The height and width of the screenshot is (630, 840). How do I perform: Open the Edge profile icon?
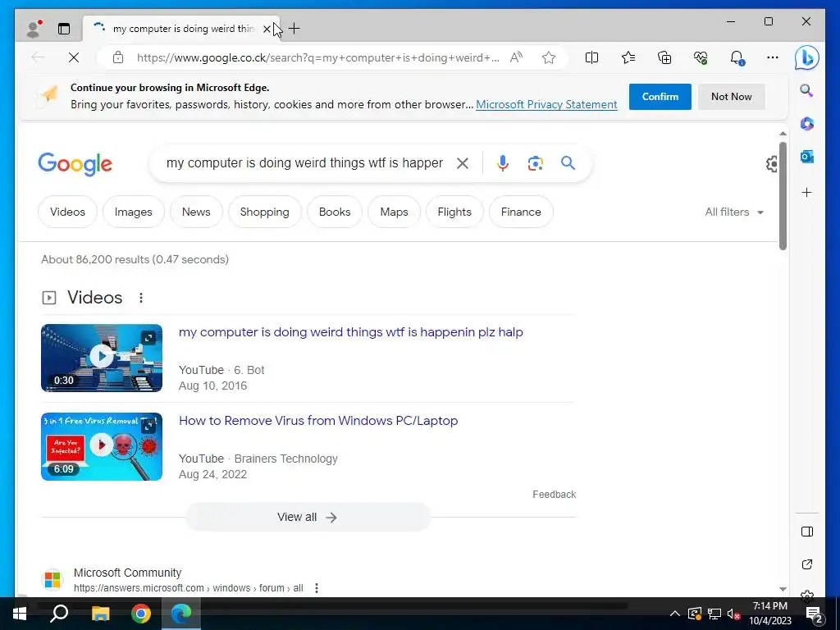(33, 29)
